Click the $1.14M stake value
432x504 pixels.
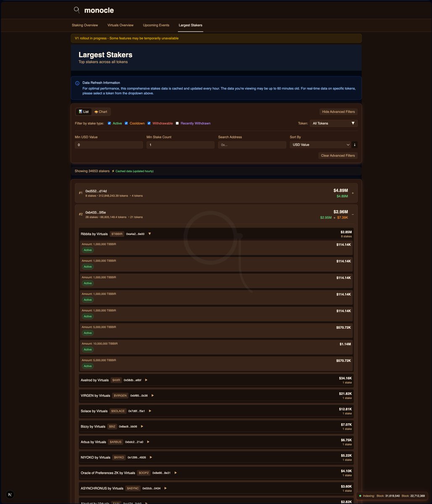point(345,344)
